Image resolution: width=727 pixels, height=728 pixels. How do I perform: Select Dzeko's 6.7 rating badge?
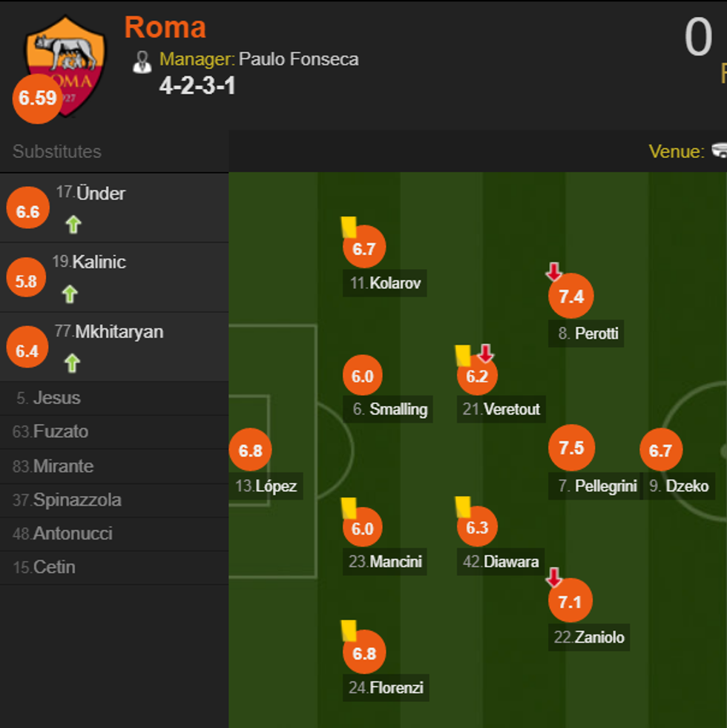tap(660, 451)
